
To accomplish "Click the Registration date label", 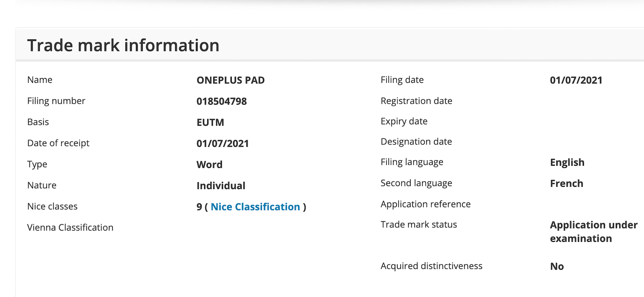I will pos(416,101).
